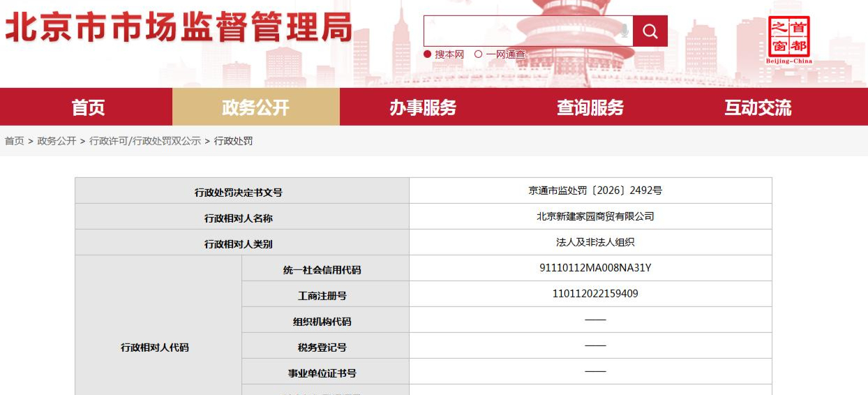
Task: Click the 行政相对人类别 label cell
Action: [242, 242]
